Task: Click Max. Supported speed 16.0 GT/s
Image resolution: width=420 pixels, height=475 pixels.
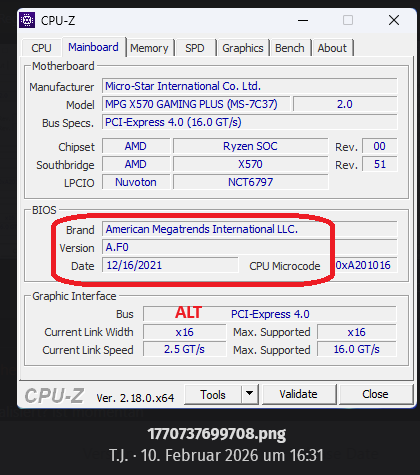Action: click(357, 349)
